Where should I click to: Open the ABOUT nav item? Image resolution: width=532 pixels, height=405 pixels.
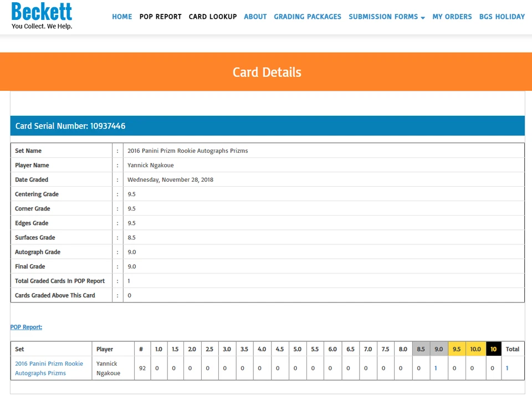coord(255,17)
